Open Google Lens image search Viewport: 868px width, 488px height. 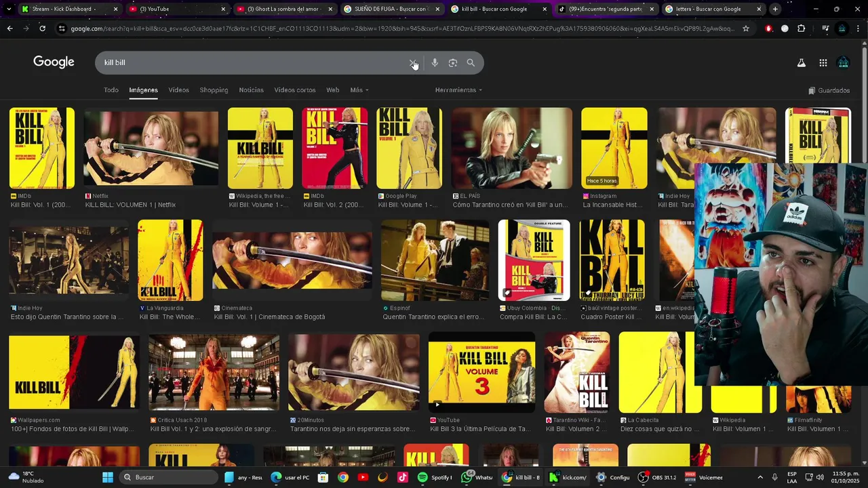coord(453,63)
